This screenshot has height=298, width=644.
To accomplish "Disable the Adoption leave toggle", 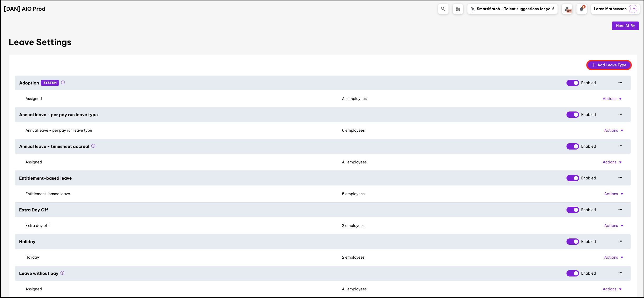I will pyautogui.click(x=573, y=83).
